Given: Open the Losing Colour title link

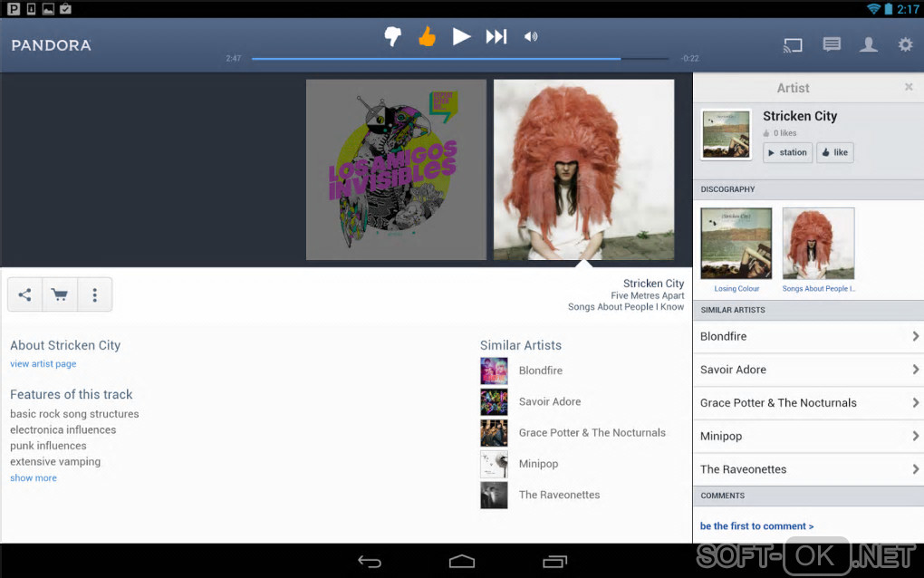Looking at the screenshot, I should 736,289.
